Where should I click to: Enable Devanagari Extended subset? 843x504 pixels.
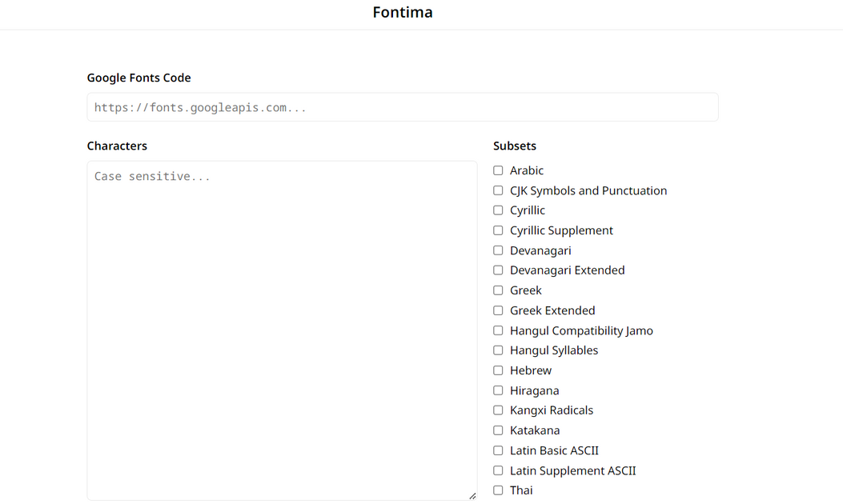[x=498, y=270]
